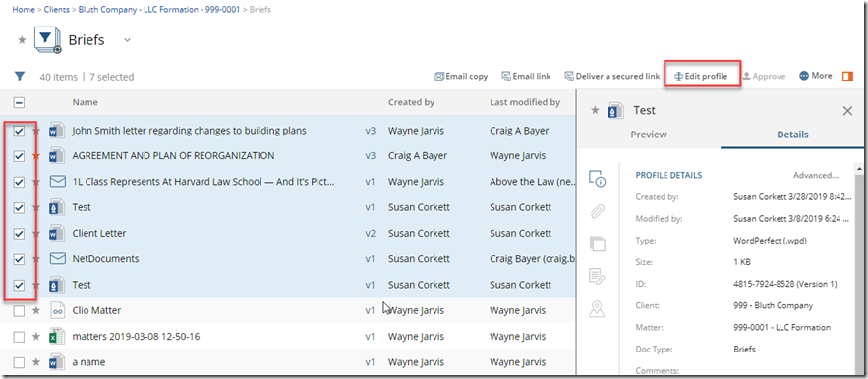Open Edit profile for selected items
This screenshot has width=868, height=379.
click(701, 77)
